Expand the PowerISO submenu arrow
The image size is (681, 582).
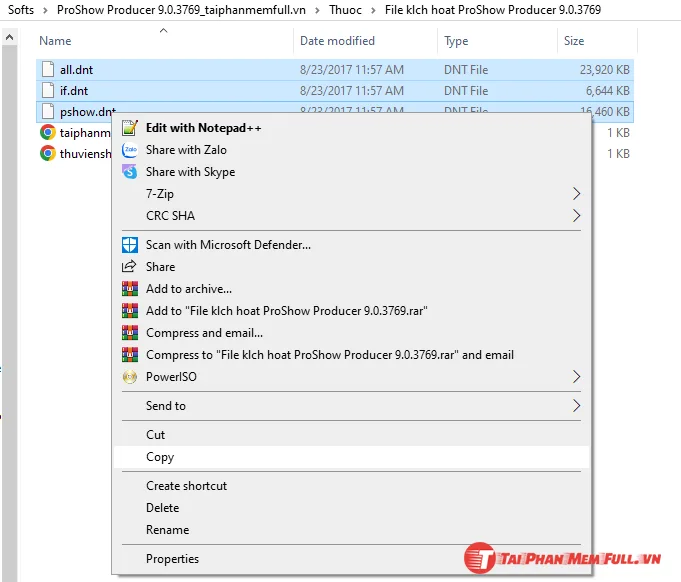pos(576,377)
